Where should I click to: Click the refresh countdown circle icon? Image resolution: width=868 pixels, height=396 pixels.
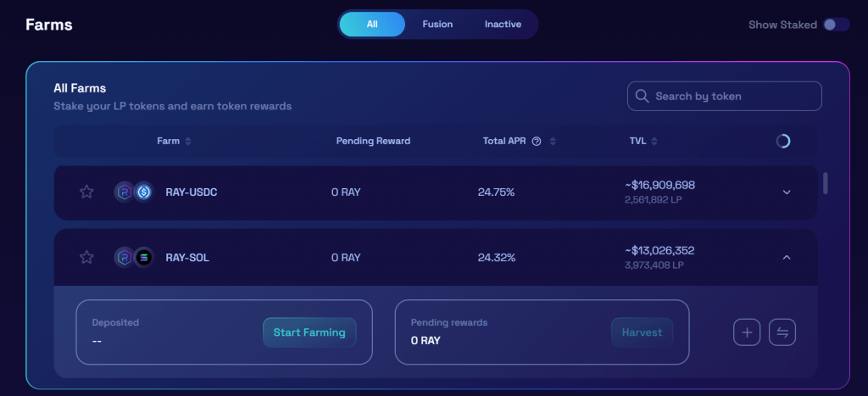[783, 141]
